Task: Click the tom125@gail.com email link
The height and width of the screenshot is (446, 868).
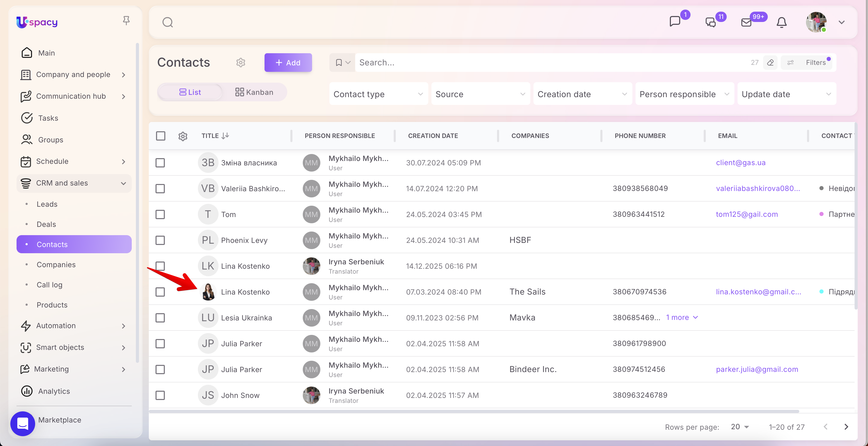Action: (747, 214)
